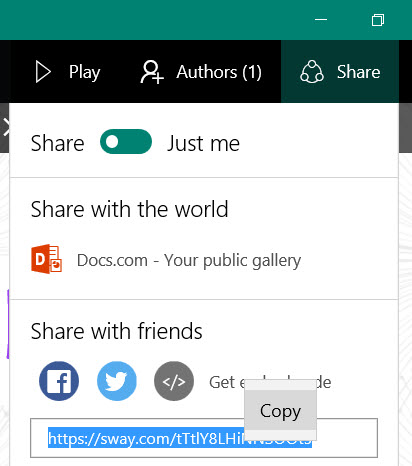Click the Play label in toolbar
The height and width of the screenshot is (466, 412).
tap(84, 72)
